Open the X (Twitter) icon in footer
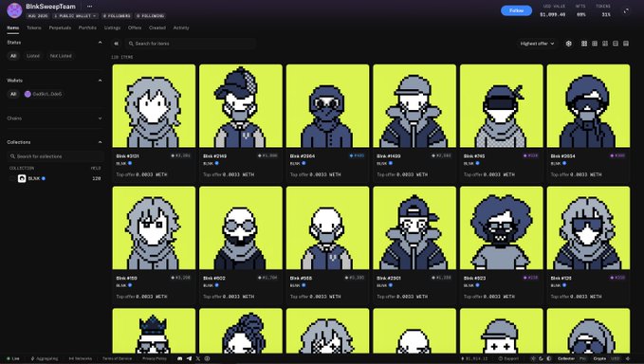Viewport: 644px width, 364px height. point(198,358)
